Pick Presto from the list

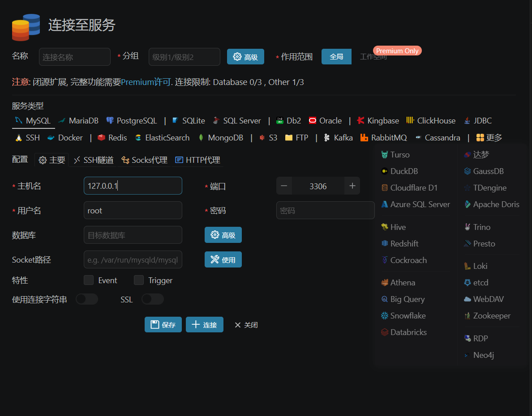pyautogui.click(x=480, y=244)
